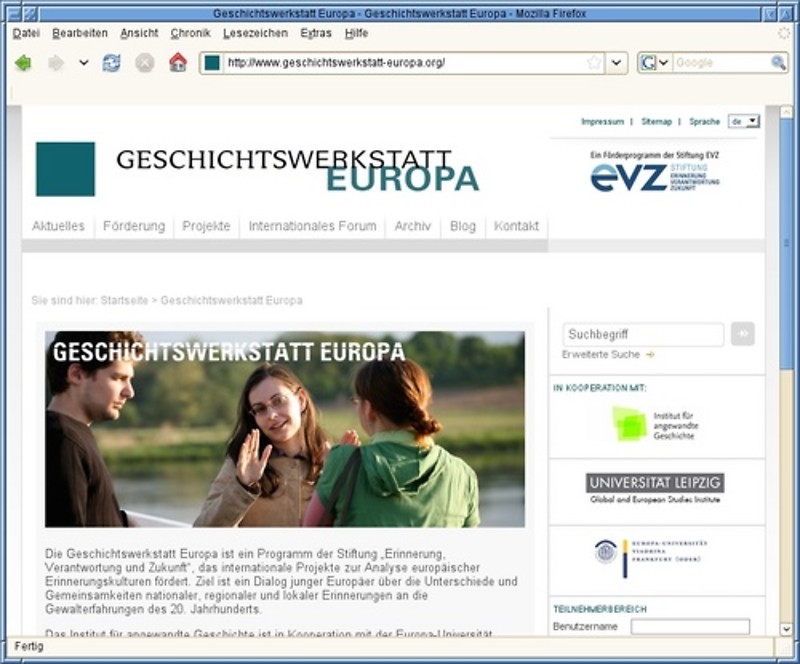Click the site favicon in address bar

click(212, 63)
